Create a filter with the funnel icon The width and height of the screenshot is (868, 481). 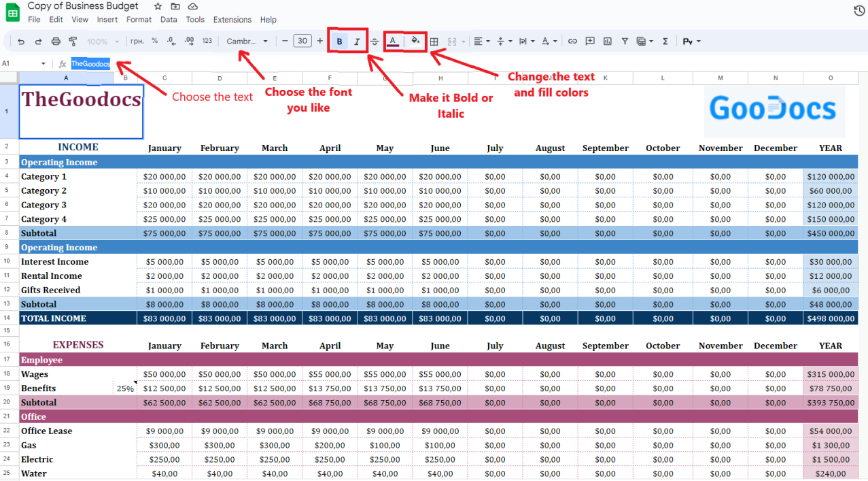625,42
